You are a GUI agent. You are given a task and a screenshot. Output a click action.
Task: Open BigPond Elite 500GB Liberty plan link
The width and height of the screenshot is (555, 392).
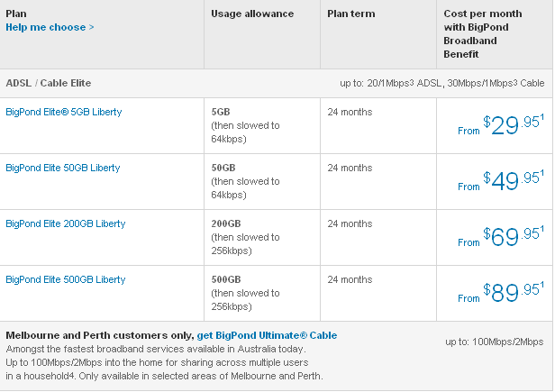point(66,279)
